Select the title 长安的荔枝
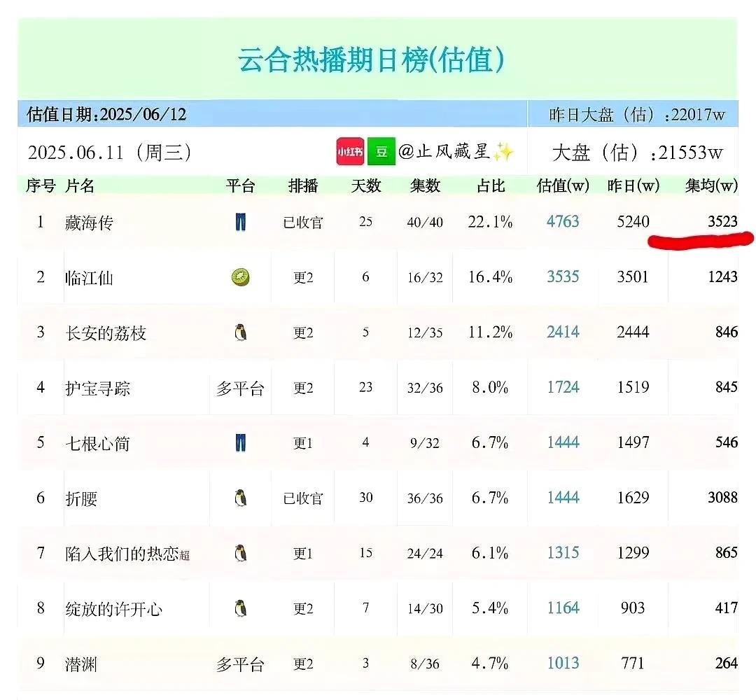Screen dimensions: 756x700 pyautogui.click(x=106, y=333)
